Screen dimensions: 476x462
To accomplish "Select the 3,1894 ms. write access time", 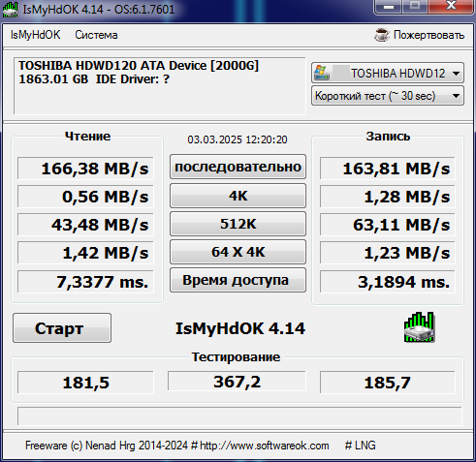I will pos(388,282).
